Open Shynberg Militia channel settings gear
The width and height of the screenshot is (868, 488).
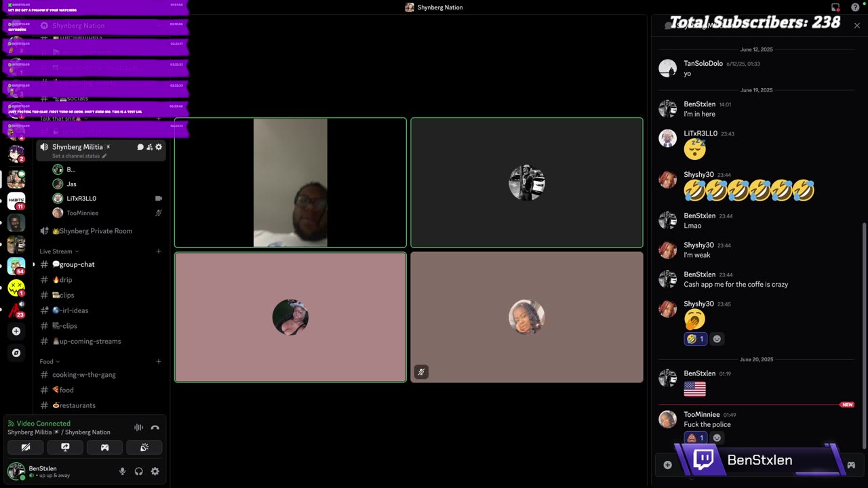click(x=159, y=147)
